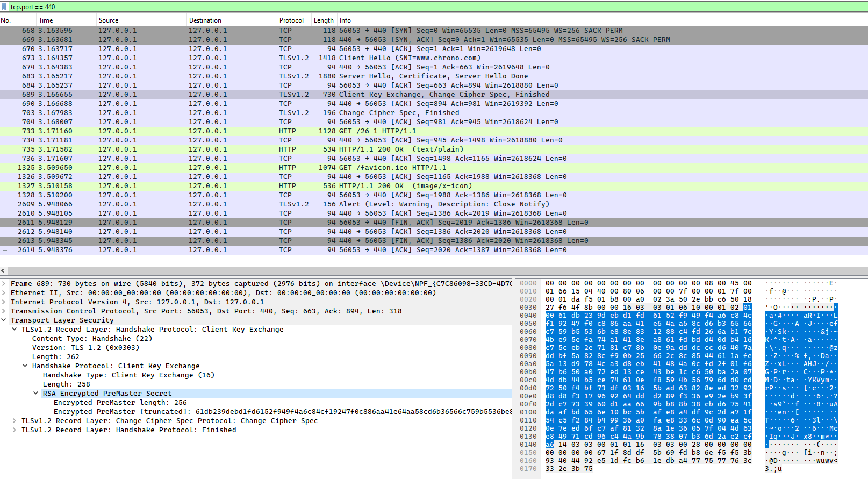This screenshot has width=868, height=479.
Task: Select packet 1327 HTTP 200 OK image/x-icon row
Action: point(434,186)
